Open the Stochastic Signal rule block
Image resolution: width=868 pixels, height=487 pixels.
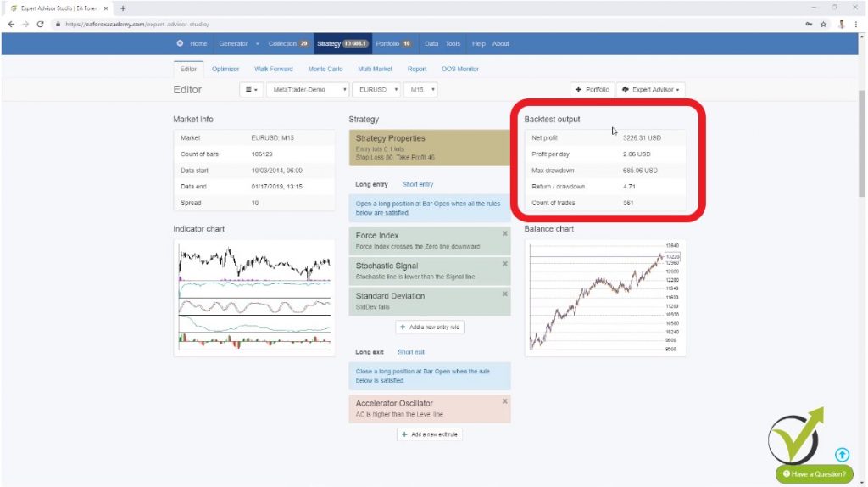pos(430,271)
